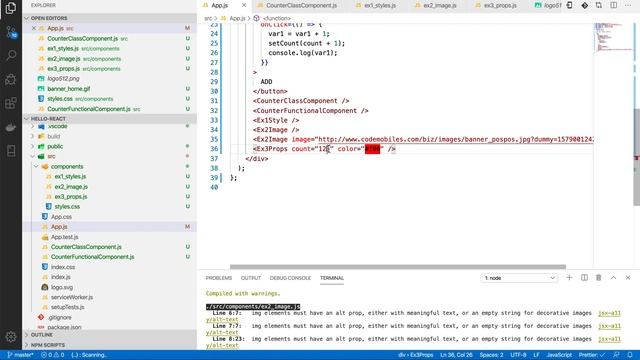Change line ending via LF
Screen dimensions: 640x360
pyautogui.click(x=536, y=355)
